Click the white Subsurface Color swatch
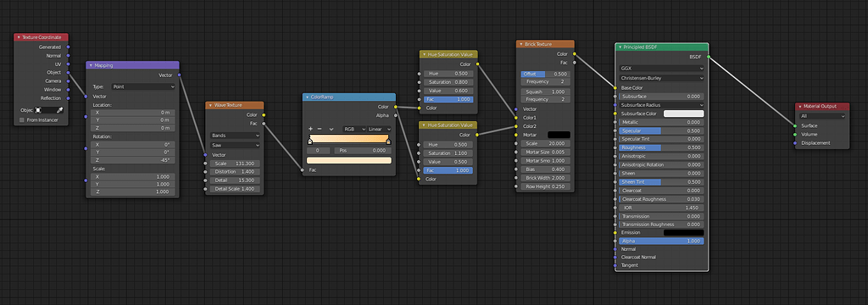The width and height of the screenshot is (868, 305). [684, 113]
